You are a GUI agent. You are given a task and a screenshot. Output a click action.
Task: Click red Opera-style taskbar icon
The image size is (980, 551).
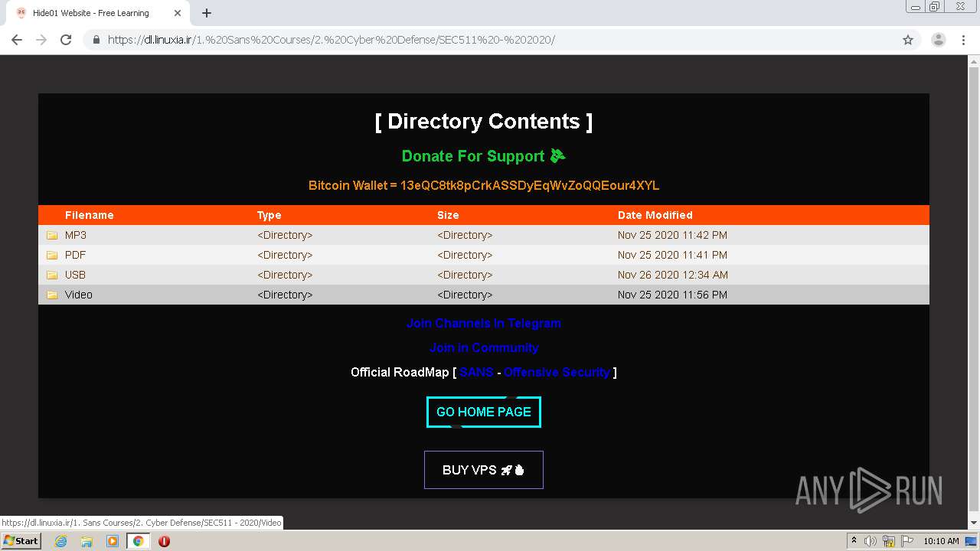pyautogui.click(x=164, y=541)
